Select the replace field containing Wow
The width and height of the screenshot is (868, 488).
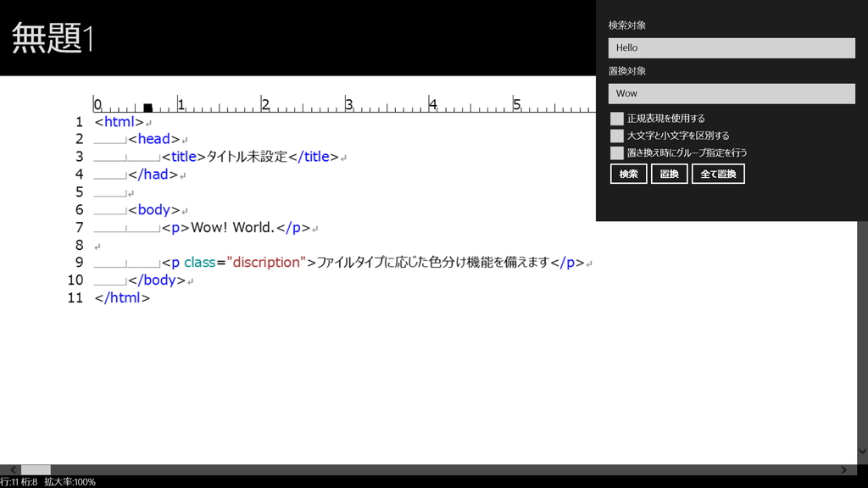click(x=732, y=93)
